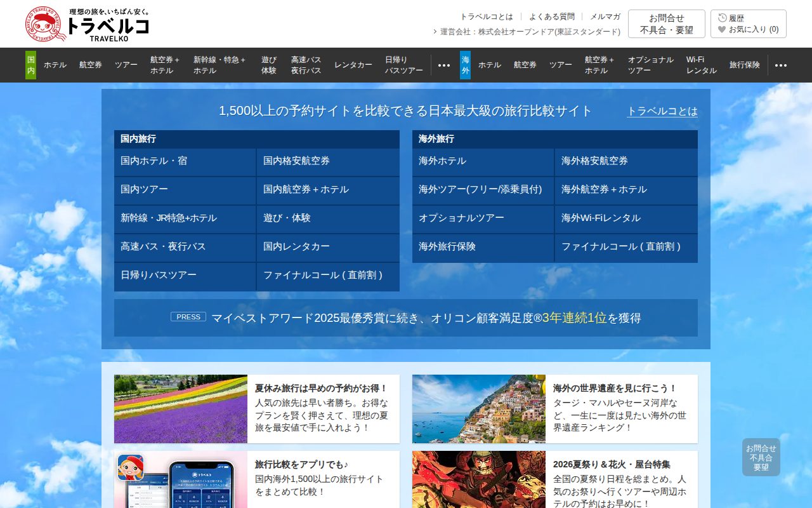The width and height of the screenshot is (812, 508).
Task: Select domestic 航空券 menu item
Action: pos(91,65)
